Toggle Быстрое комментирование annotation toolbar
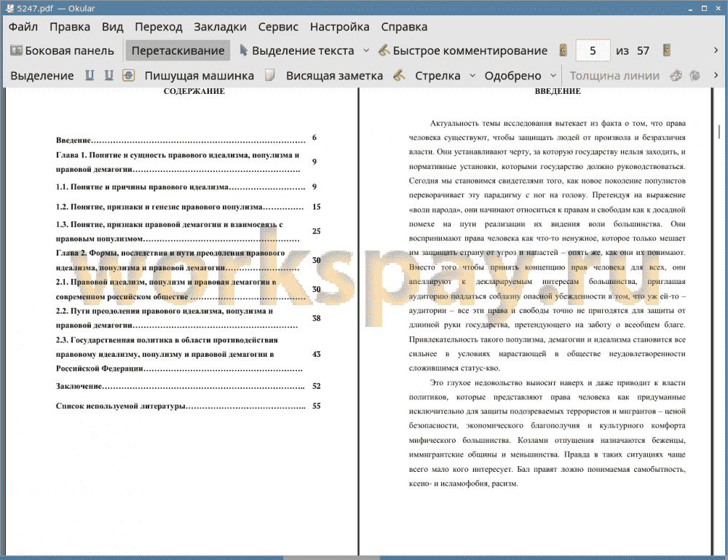728x560 pixels. click(x=463, y=51)
